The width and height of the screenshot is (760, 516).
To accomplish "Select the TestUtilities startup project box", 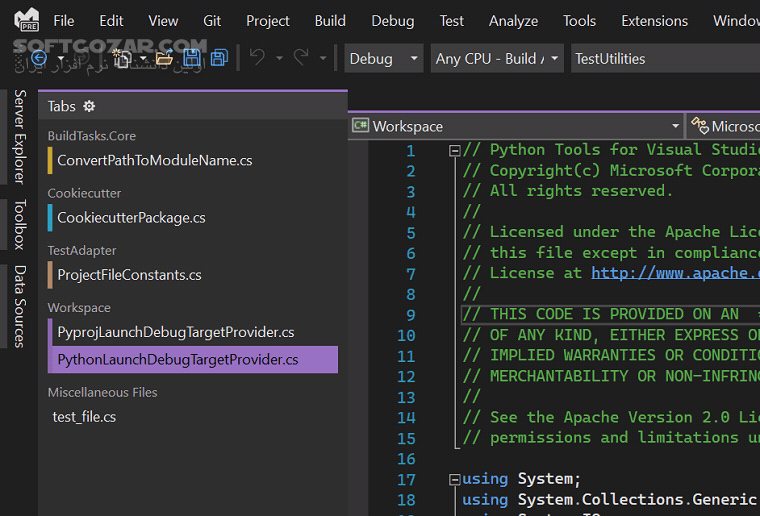I will [x=665, y=59].
